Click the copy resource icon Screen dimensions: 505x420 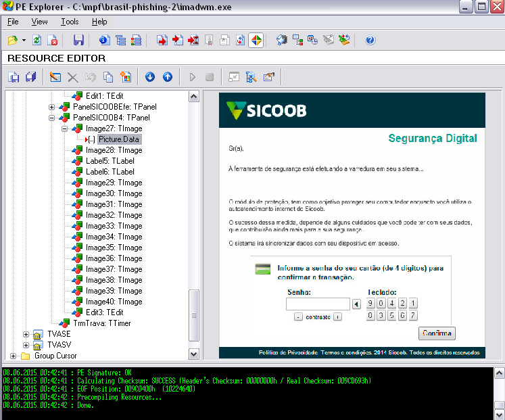click(x=108, y=77)
